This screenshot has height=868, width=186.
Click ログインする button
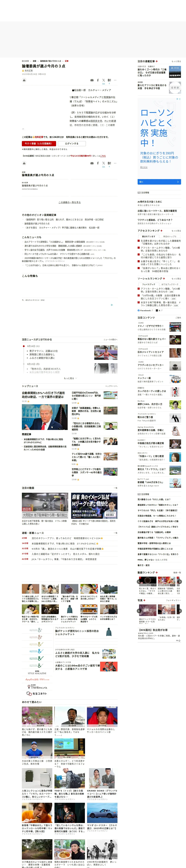(72, 144)
